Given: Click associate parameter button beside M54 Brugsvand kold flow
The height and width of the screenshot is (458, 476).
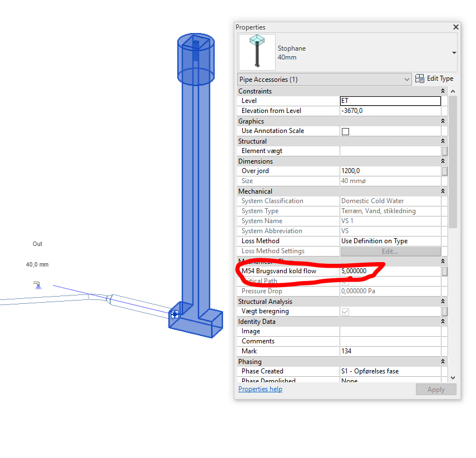Looking at the screenshot, I should [x=444, y=272].
